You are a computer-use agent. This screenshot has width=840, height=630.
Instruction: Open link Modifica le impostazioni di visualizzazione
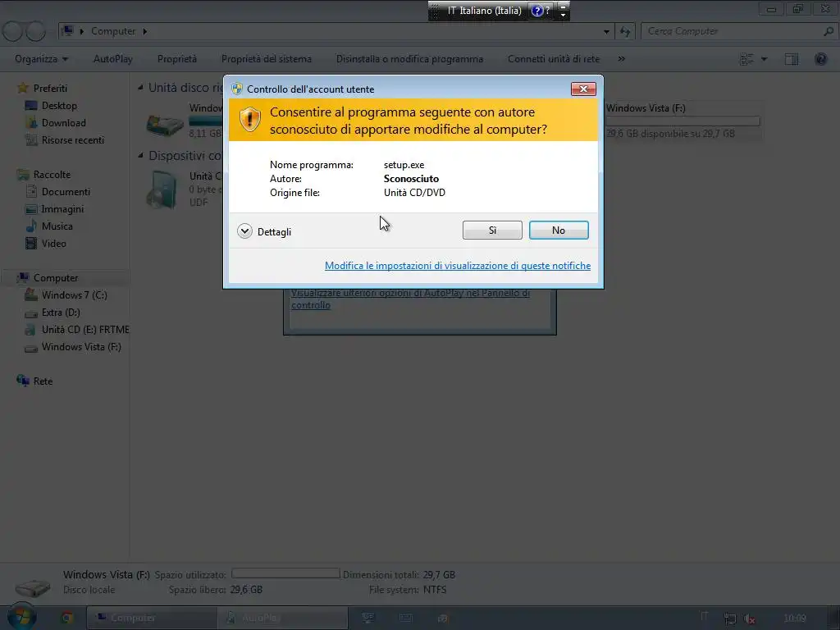pos(458,266)
